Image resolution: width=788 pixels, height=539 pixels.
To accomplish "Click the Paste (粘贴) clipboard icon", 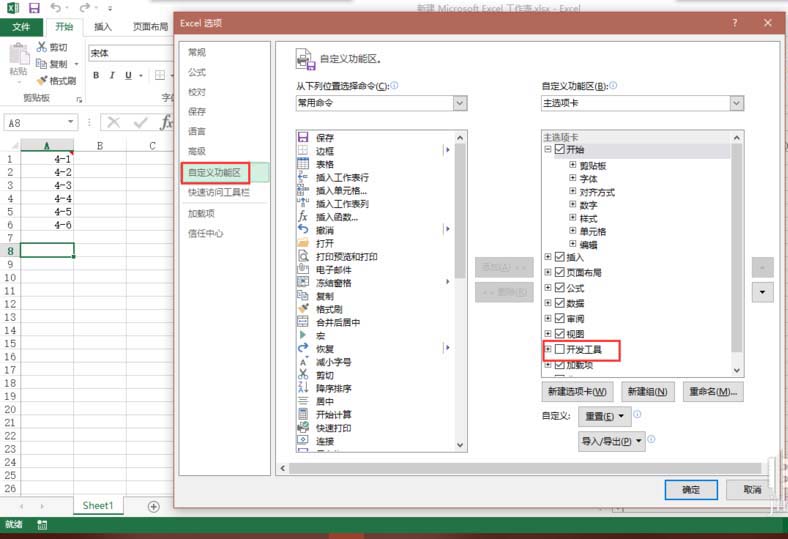I will click(19, 54).
